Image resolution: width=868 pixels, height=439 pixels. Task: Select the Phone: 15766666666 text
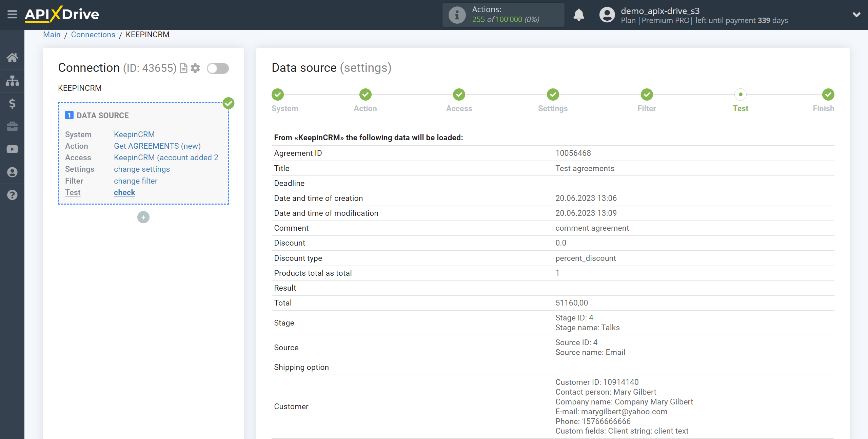[x=593, y=421]
